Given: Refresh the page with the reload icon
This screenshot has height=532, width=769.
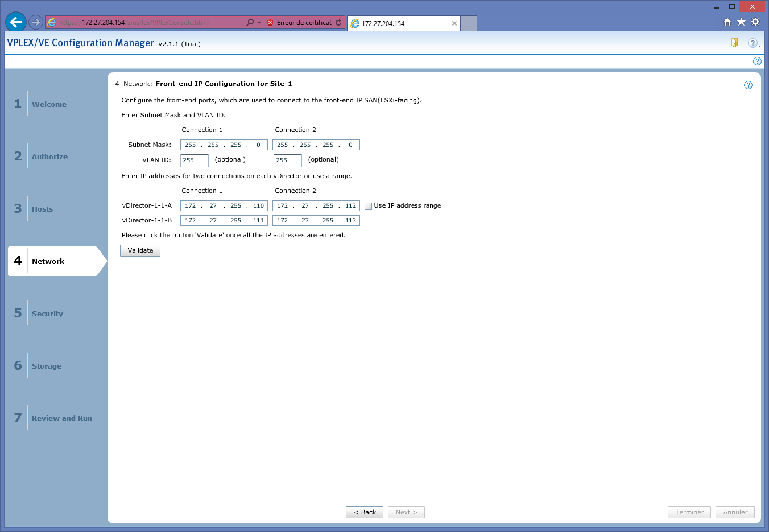Looking at the screenshot, I should click(338, 23).
